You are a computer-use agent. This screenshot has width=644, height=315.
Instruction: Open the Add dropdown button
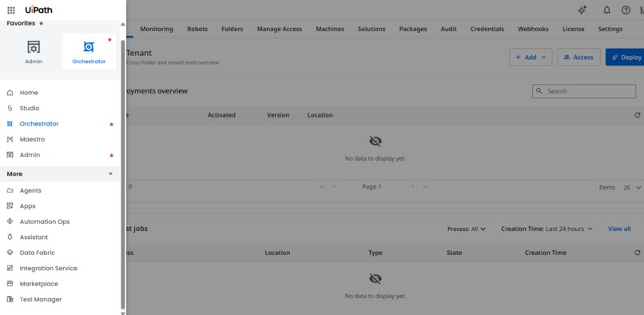531,57
